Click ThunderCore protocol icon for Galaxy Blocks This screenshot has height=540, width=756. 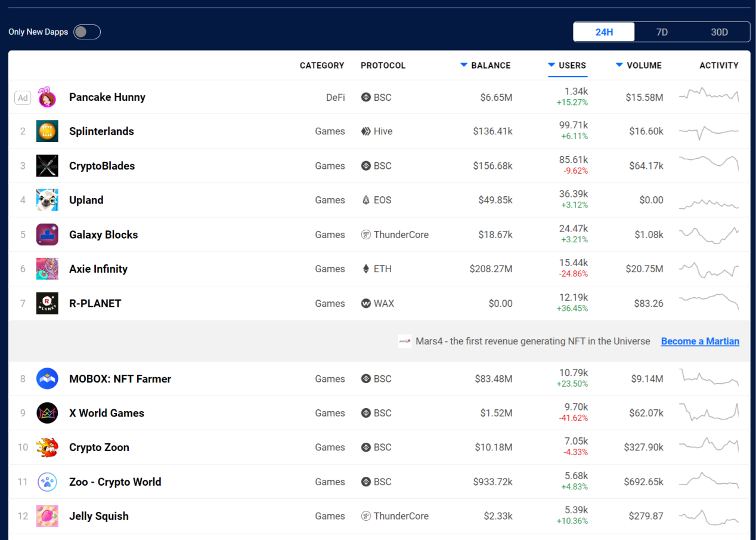coord(366,234)
